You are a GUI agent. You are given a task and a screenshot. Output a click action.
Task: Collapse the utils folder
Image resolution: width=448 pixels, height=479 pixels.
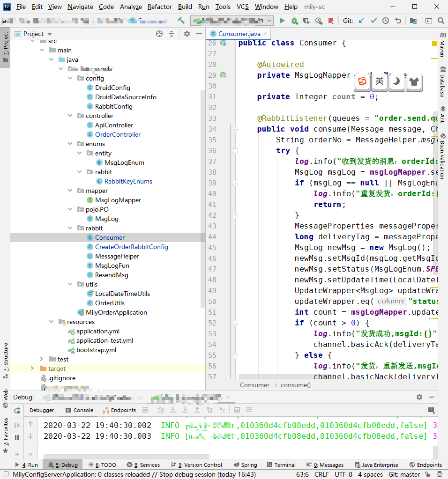(70, 284)
